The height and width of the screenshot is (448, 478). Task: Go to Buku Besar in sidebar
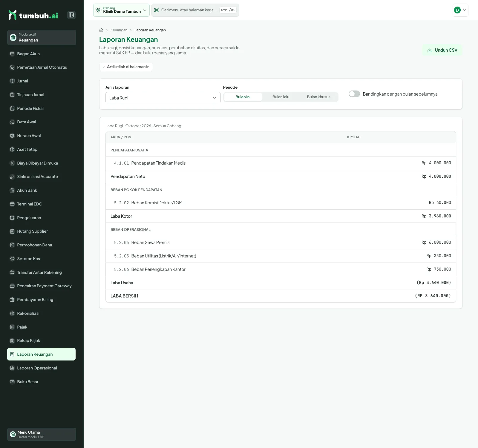[x=42, y=382]
